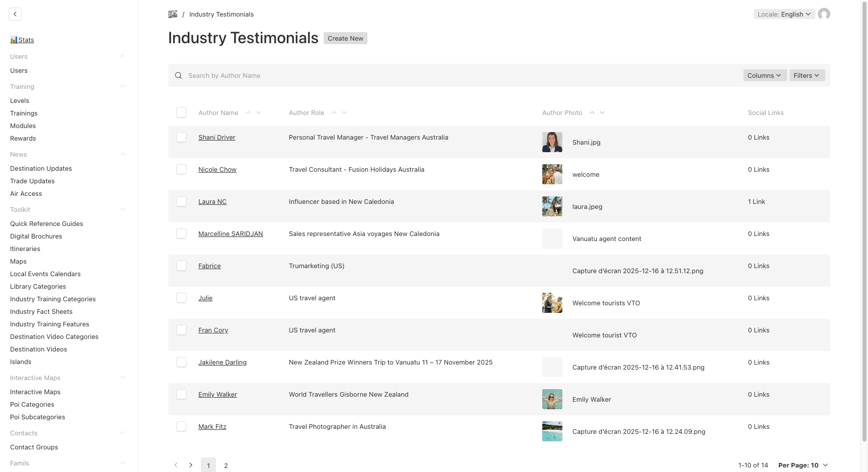View Laura NC's photo thumbnail laura.jpeg

(x=552, y=206)
